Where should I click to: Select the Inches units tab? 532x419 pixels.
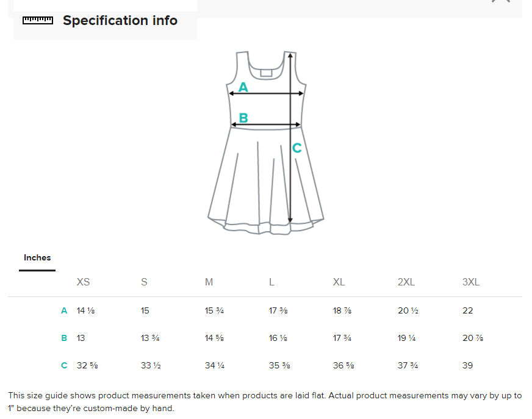click(37, 257)
